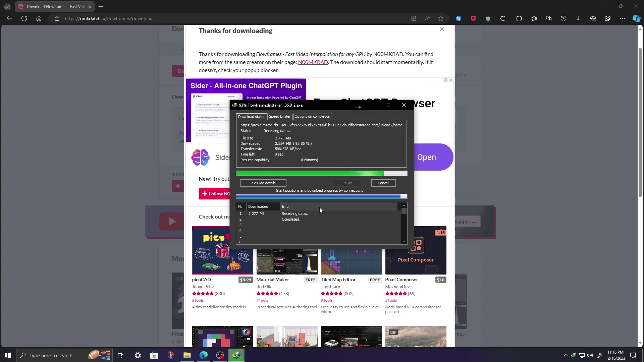Open the Material Maker game title
Image resolution: width=644 pixels, height=362 pixels.
pyautogui.click(x=272, y=280)
